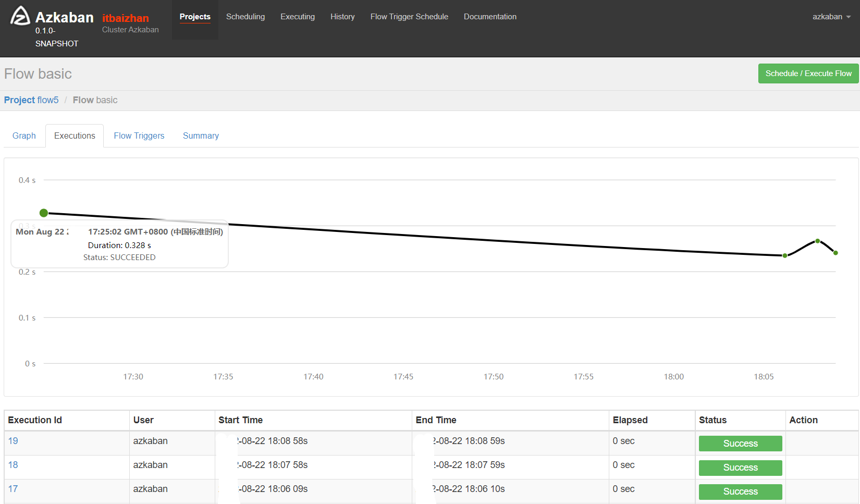Open Flow Trigger Schedule page
The height and width of the screenshot is (504, 860).
[409, 17]
